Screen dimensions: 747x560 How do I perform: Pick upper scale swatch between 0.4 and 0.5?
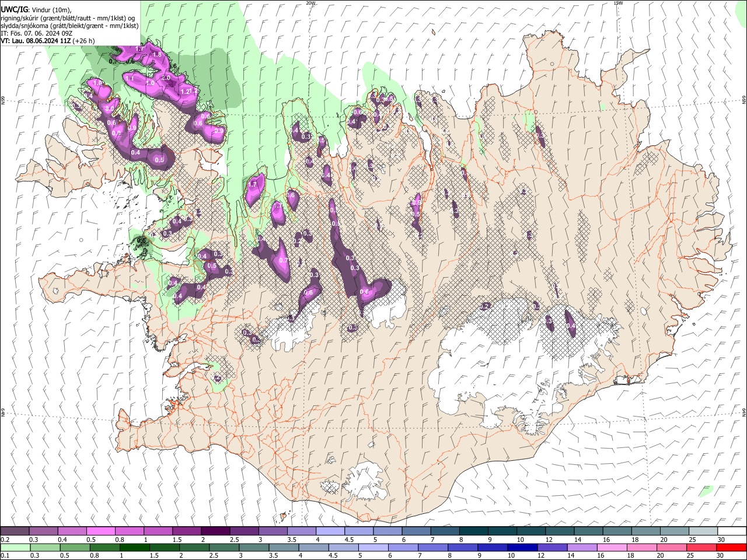tap(72, 531)
